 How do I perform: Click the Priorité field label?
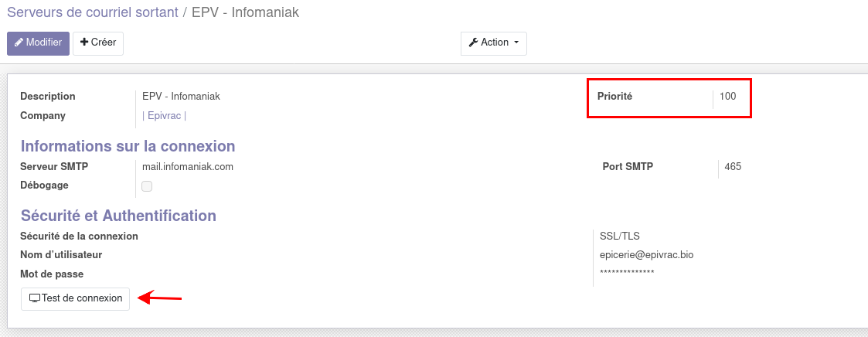pyautogui.click(x=614, y=97)
